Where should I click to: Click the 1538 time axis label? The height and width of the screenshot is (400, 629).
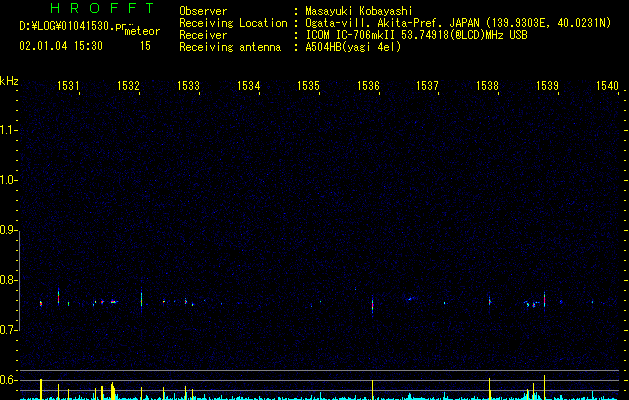pyautogui.click(x=487, y=86)
